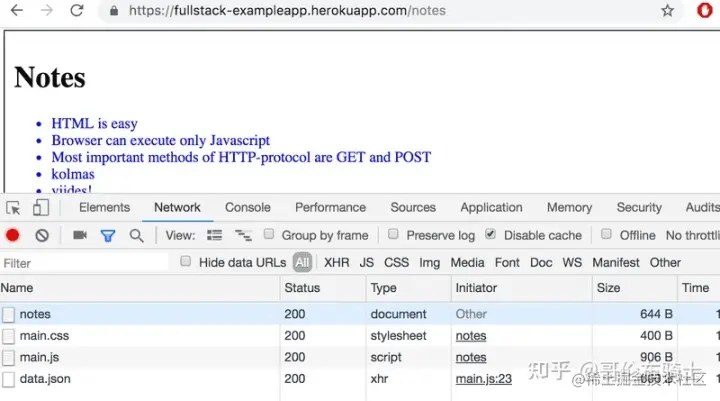Capture screenshots with the camera icon

(80, 235)
